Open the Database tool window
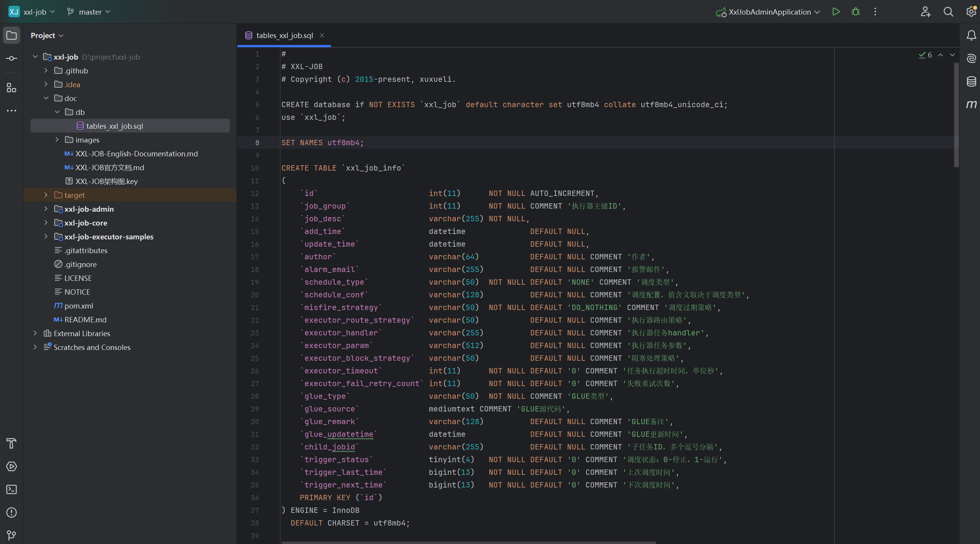980x544 pixels. click(x=971, y=81)
